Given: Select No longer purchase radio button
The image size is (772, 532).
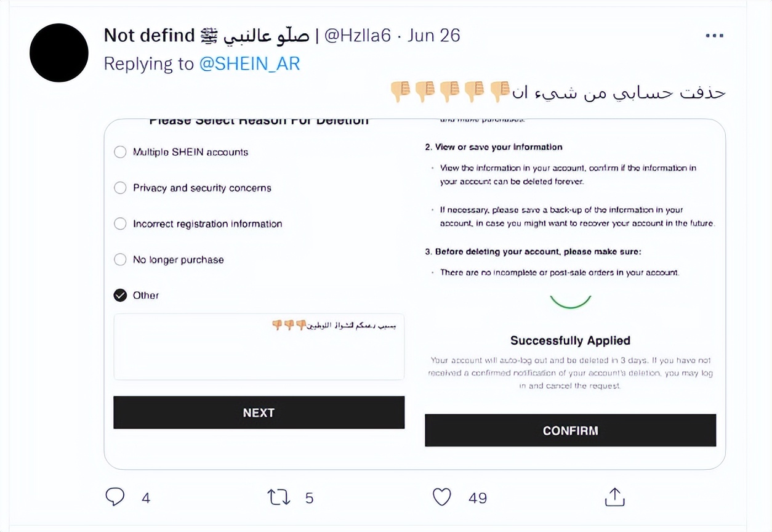Looking at the screenshot, I should [x=121, y=259].
